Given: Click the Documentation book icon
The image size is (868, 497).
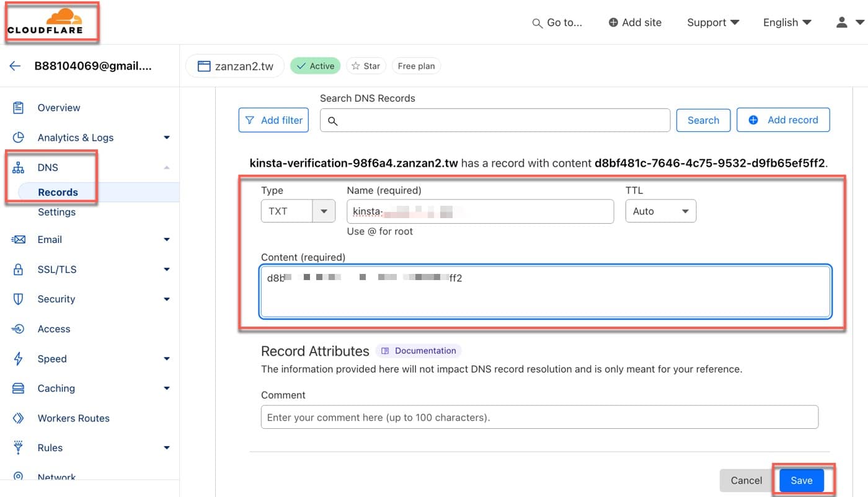Looking at the screenshot, I should click(385, 351).
